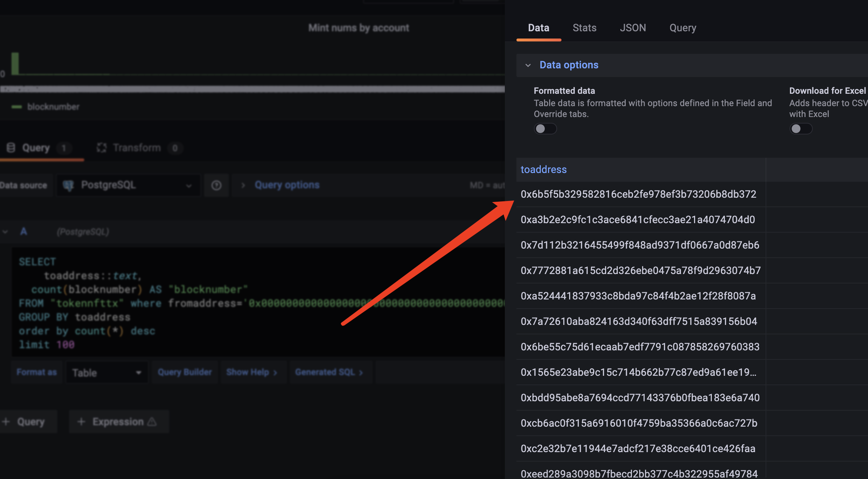This screenshot has height=479, width=868.
Task: Click cell 0x7772881a615cd2d326ebe0475a78f9d2963074b7
Action: [641, 270]
